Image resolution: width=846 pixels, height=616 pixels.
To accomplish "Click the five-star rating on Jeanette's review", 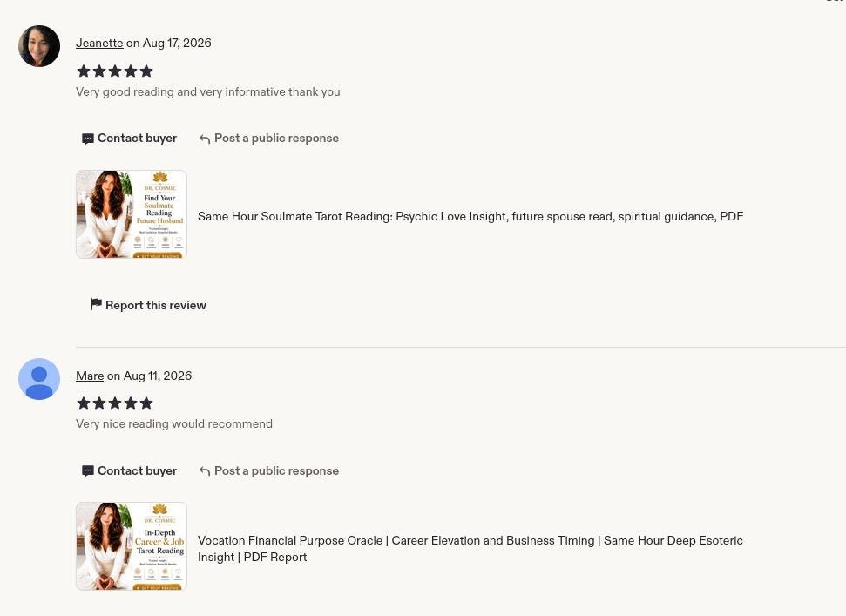I will click(x=115, y=71).
